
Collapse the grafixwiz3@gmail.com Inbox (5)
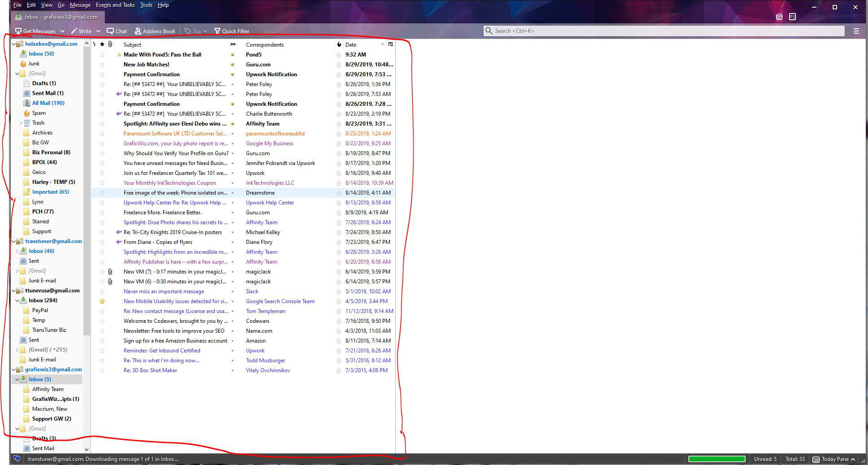17,379
